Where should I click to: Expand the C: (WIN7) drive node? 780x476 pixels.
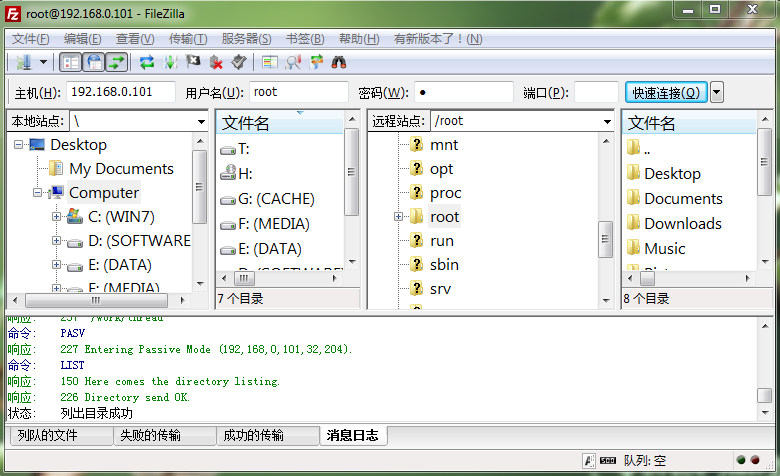coord(56,216)
